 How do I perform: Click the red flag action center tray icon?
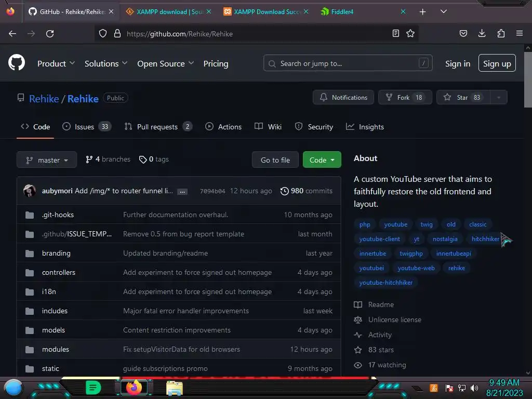(x=449, y=388)
